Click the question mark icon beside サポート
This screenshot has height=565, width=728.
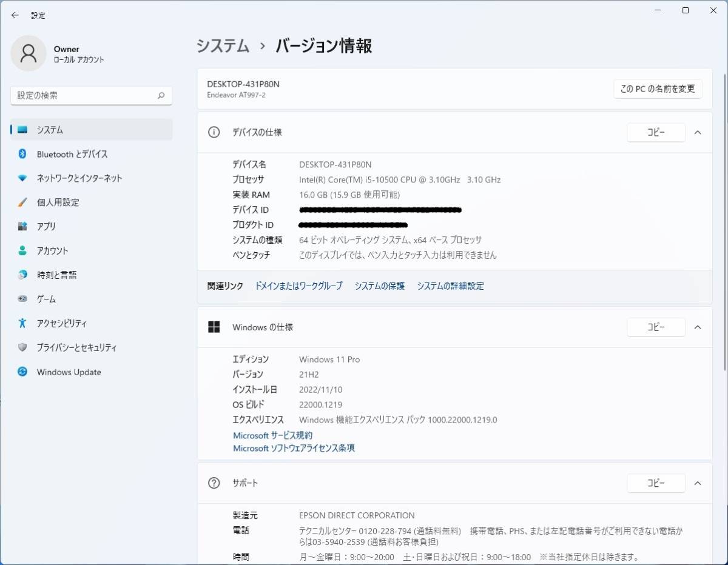coord(214,483)
